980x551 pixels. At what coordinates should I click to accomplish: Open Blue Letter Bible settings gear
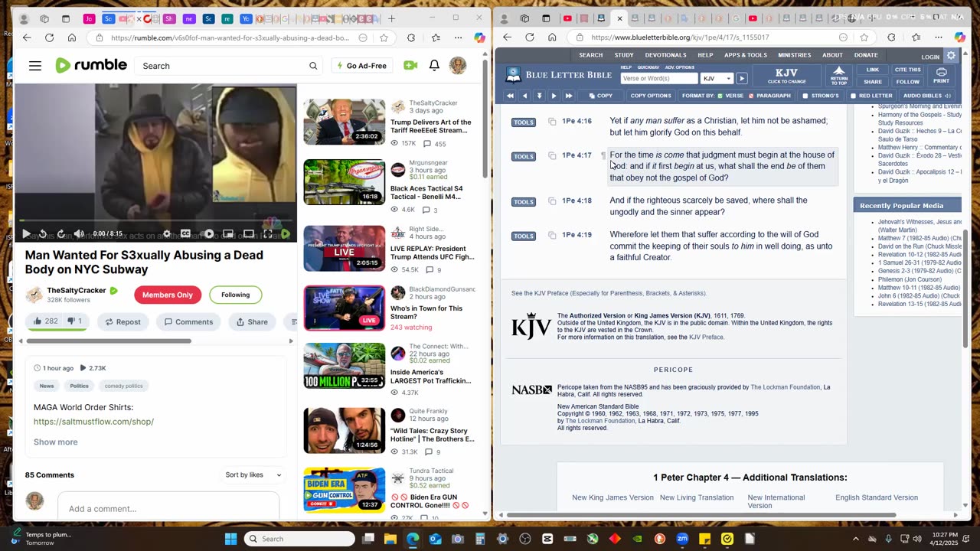(951, 56)
